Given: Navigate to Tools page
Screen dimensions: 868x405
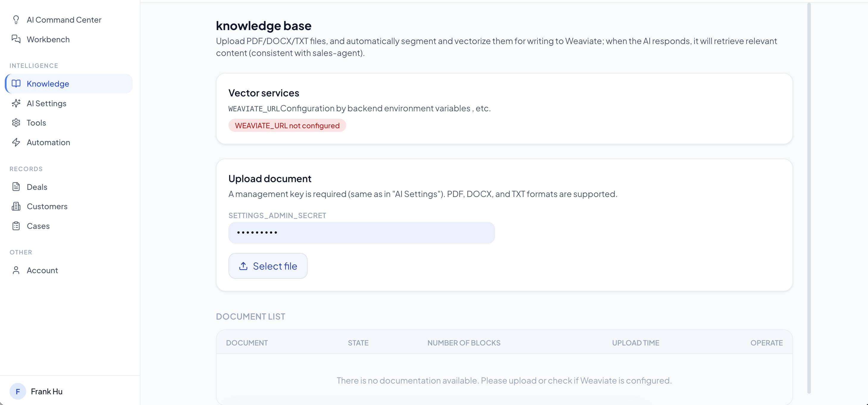Looking at the screenshot, I should click(x=69, y=123).
